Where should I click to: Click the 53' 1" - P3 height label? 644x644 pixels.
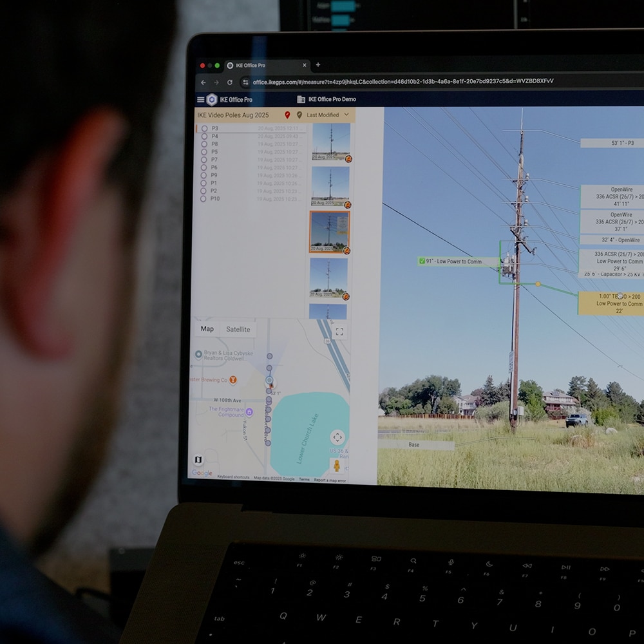coord(612,143)
